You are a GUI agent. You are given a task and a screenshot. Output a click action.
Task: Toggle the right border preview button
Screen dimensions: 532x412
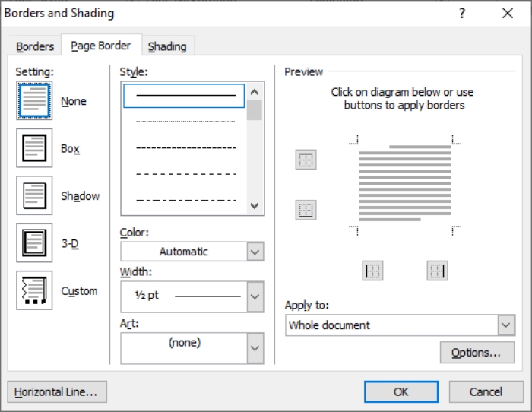[437, 271]
